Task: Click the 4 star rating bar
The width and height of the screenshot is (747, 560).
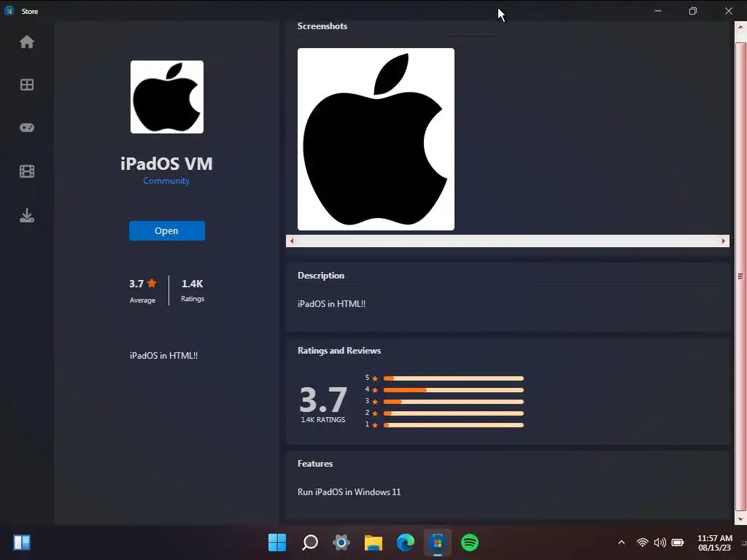Action: (454, 390)
